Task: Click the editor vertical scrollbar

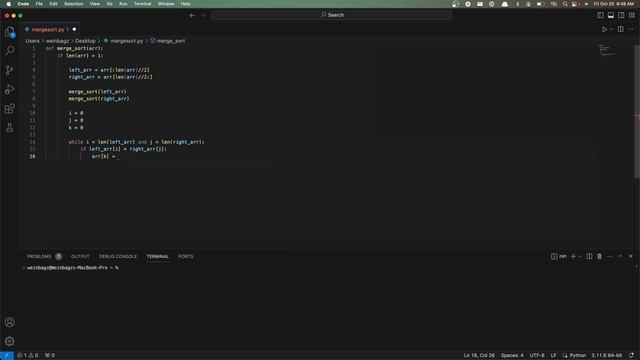Action: pos(637,110)
